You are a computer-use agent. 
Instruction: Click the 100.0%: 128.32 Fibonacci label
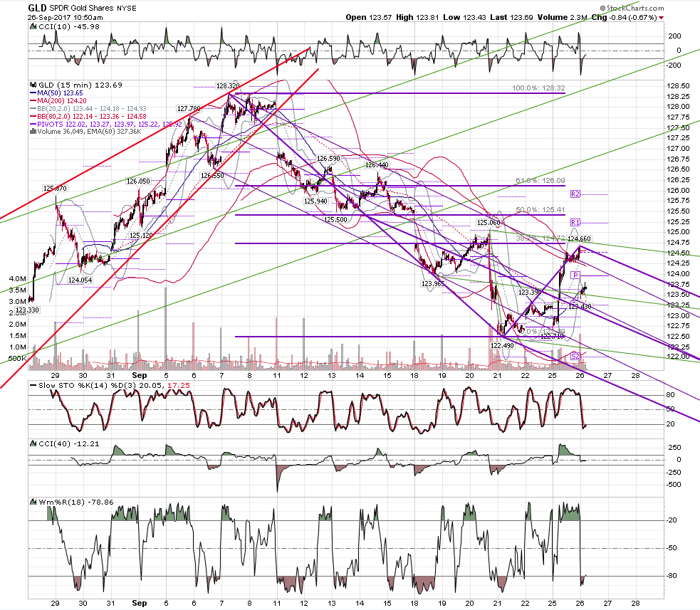point(538,88)
